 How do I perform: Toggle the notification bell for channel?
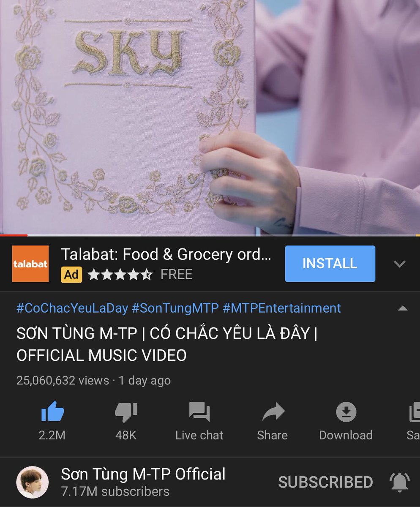(x=399, y=482)
